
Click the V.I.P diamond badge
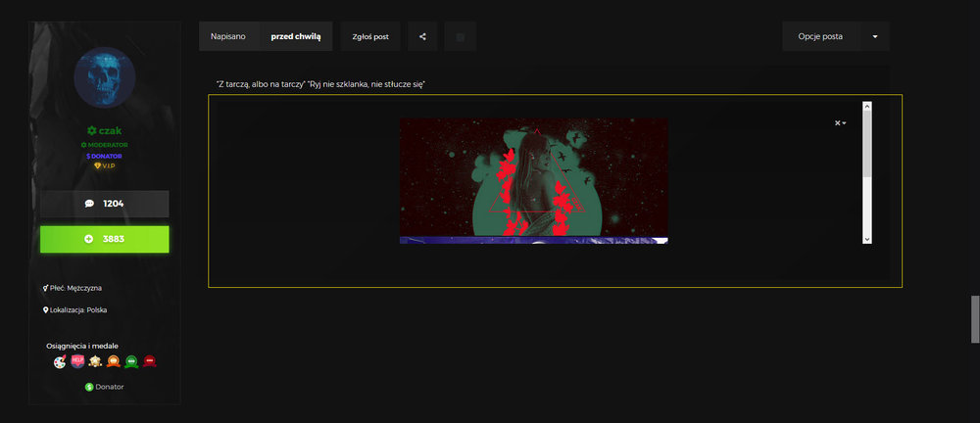(105, 165)
